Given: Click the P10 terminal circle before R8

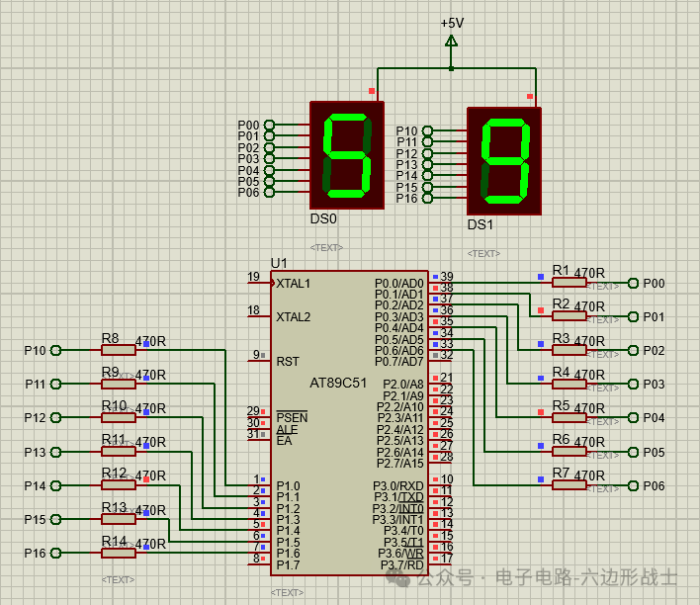Looking at the screenshot, I should (x=55, y=351).
